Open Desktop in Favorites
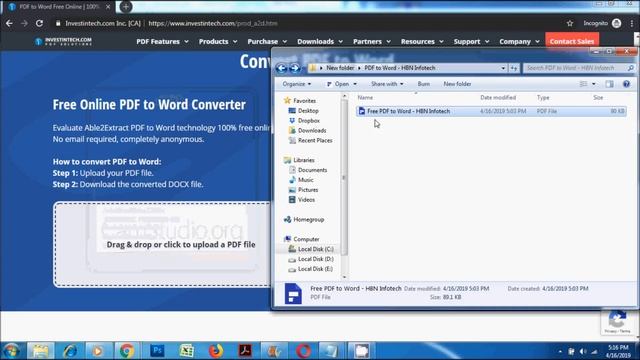 point(304,111)
